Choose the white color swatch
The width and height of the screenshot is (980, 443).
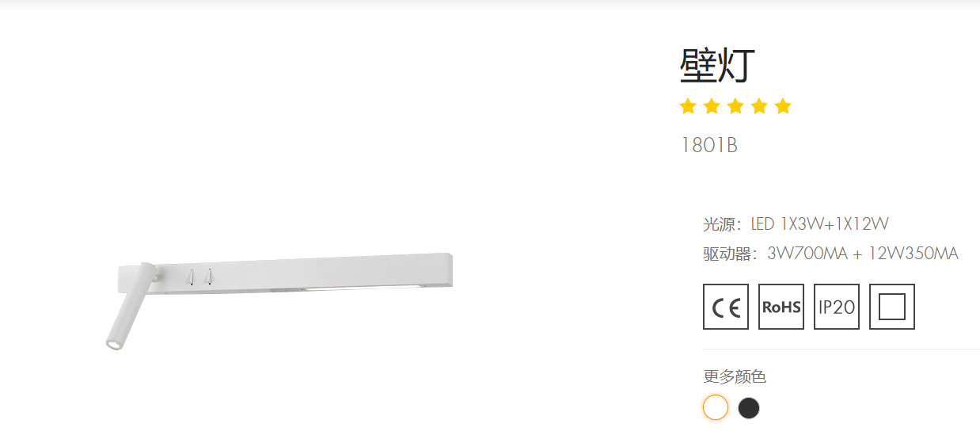715,407
